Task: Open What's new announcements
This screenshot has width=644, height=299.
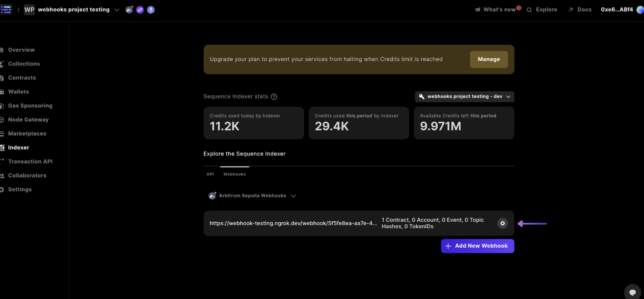Action: click(x=499, y=10)
